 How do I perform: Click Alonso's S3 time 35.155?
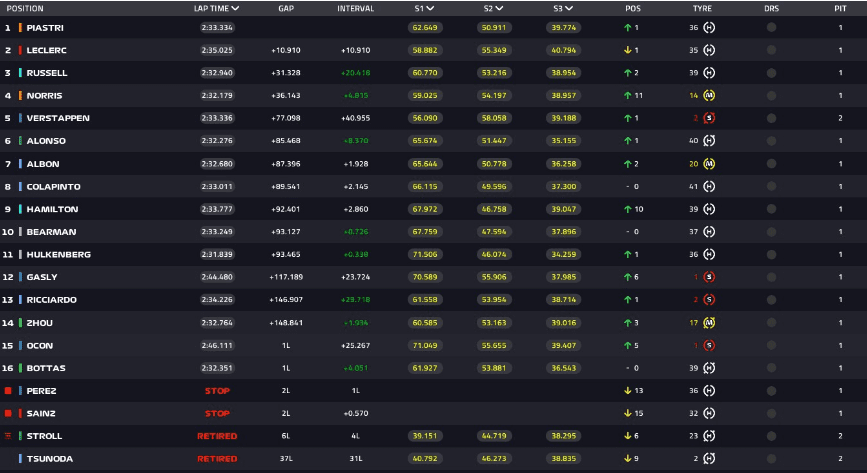tap(563, 141)
